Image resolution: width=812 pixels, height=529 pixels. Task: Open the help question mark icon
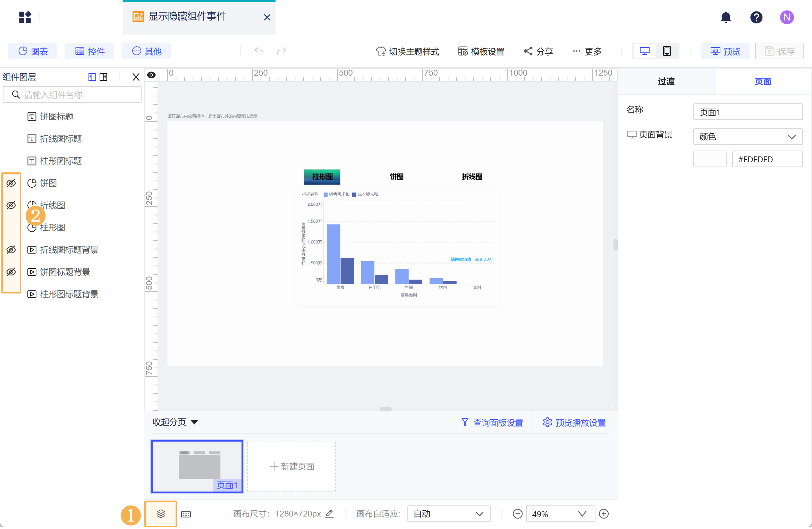(756, 17)
